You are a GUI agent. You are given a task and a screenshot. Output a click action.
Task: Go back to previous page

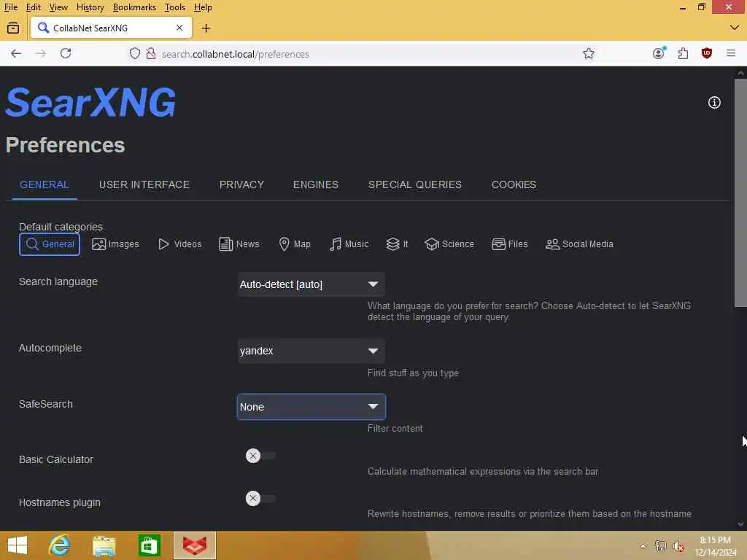click(16, 53)
